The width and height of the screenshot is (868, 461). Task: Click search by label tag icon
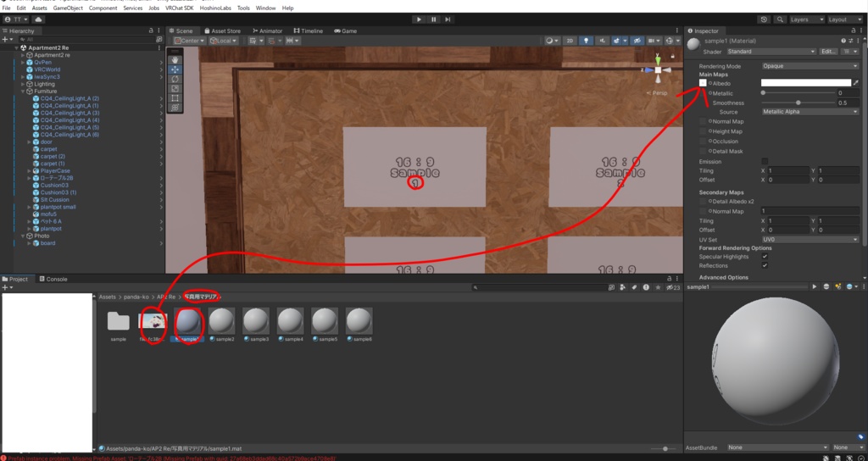point(634,288)
